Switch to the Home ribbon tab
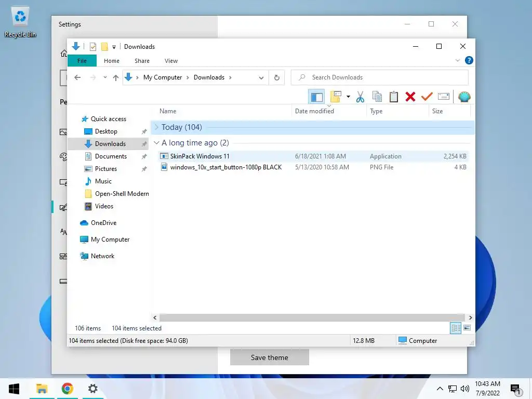 click(x=112, y=61)
